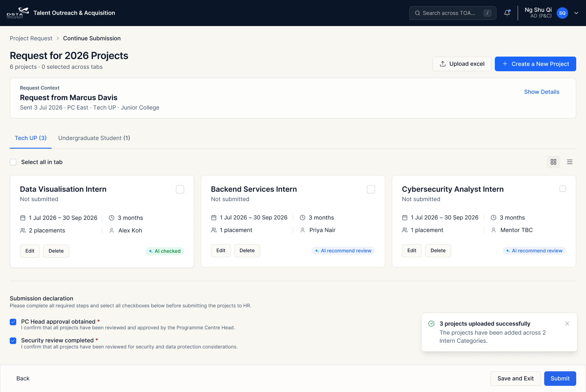
Task: Click the green success check icon
Action: click(x=431, y=324)
